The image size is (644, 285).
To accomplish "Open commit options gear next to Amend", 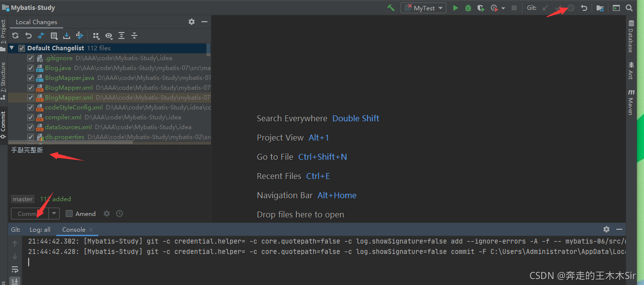I will click(x=107, y=214).
